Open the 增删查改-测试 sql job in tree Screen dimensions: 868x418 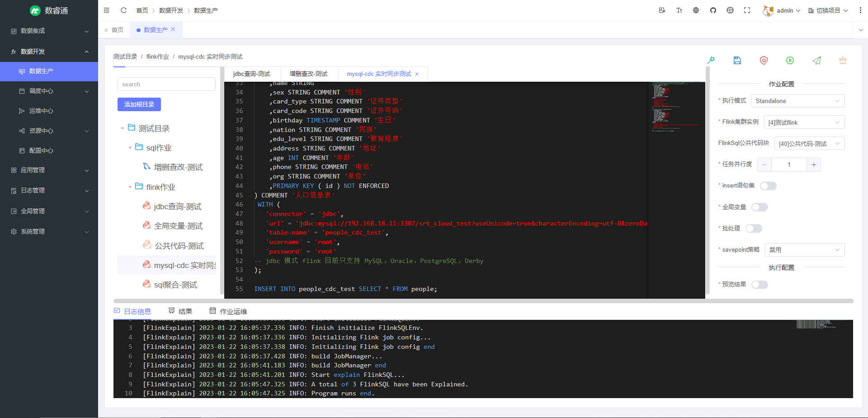click(x=178, y=167)
